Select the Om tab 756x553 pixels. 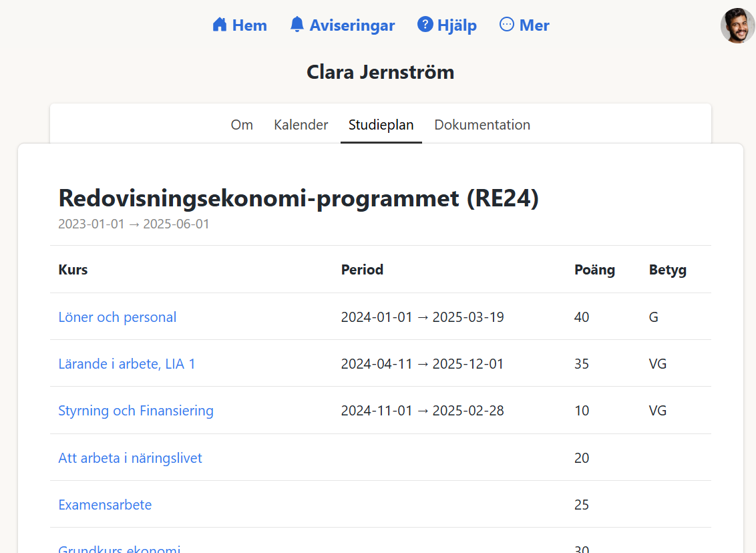(242, 125)
